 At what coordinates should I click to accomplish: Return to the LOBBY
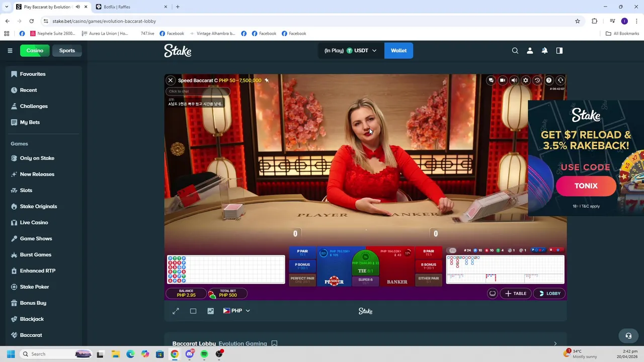pos(549,294)
